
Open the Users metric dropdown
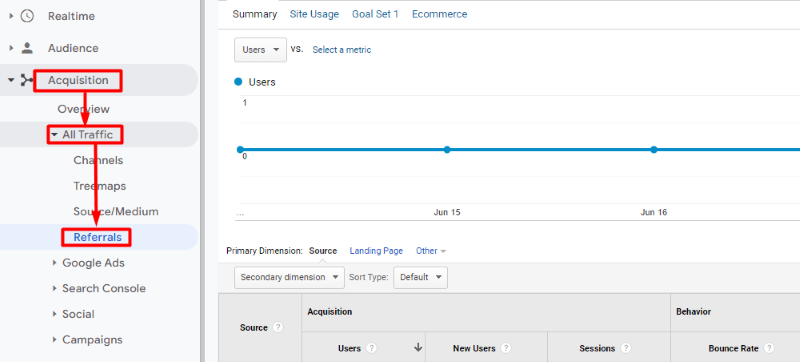pos(260,50)
